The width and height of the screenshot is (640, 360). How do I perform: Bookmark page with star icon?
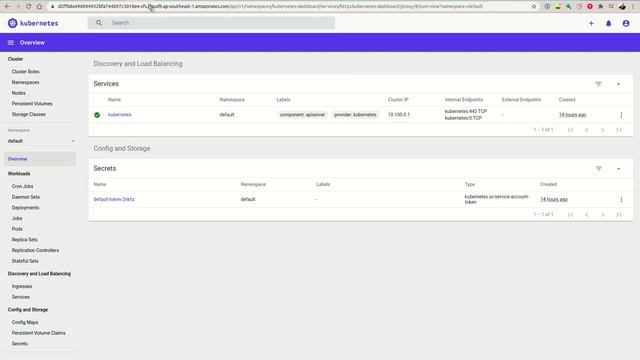click(534, 7)
